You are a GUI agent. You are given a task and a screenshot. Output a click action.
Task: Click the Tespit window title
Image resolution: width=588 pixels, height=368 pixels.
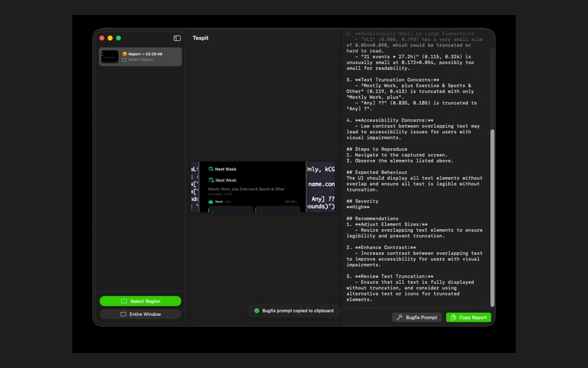(x=201, y=38)
